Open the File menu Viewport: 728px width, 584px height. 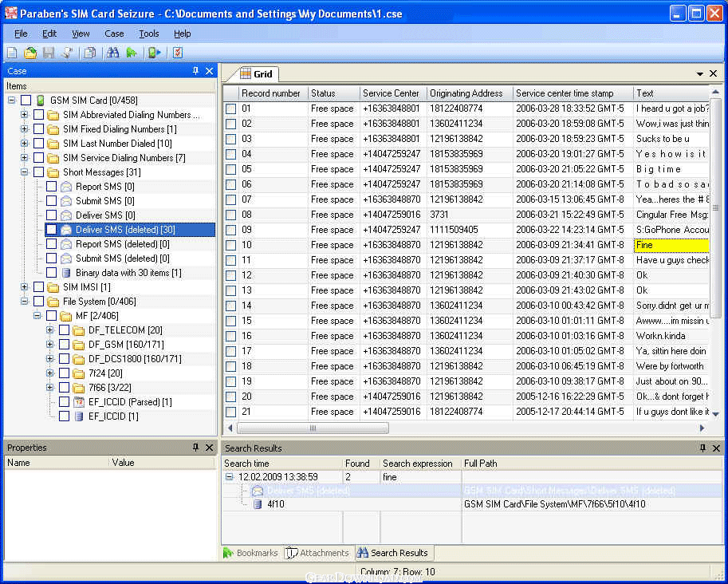pyautogui.click(x=21, y=34)
